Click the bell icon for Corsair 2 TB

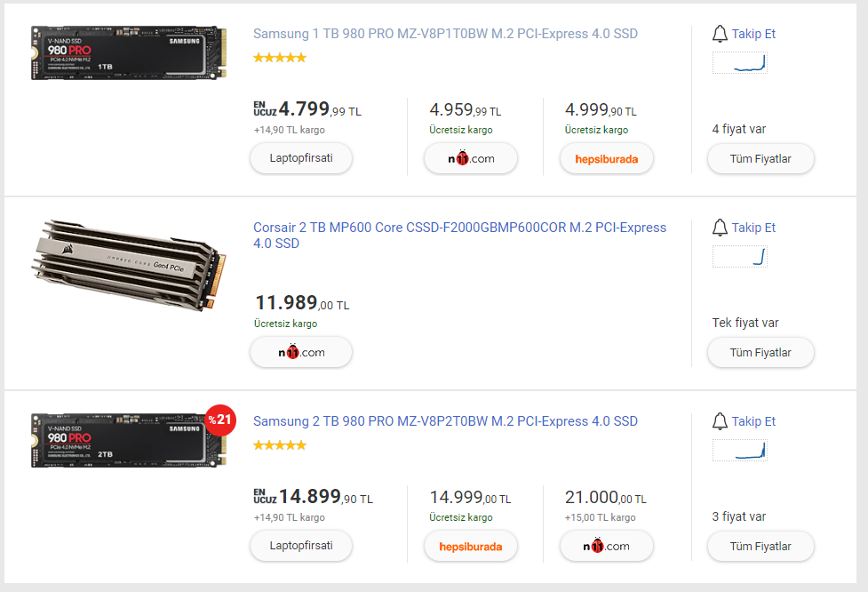pyautogui.click(x=720, y=228)
